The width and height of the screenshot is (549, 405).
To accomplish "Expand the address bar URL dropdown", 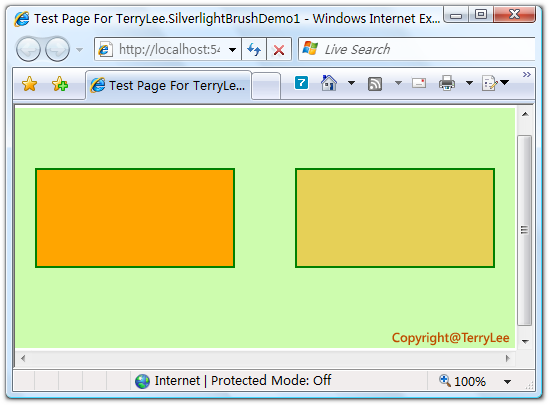I will pos(232,50).
